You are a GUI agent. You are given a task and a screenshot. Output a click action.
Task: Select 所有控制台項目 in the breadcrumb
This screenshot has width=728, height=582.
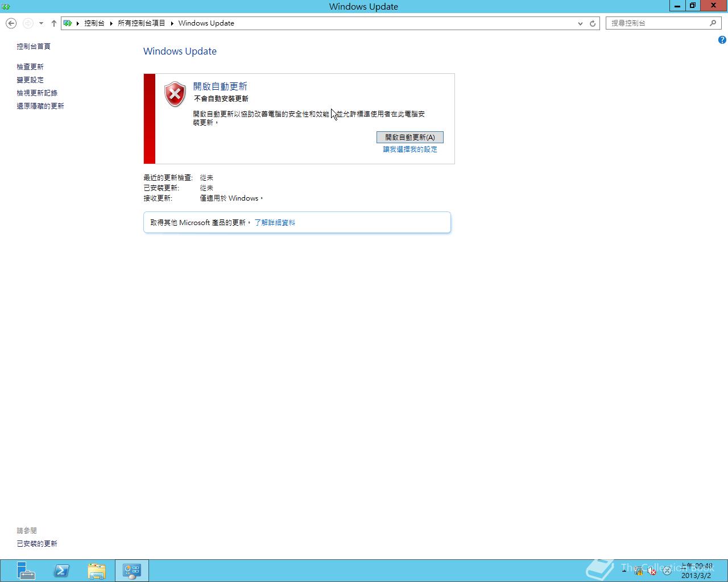click(x=142, y=23)
